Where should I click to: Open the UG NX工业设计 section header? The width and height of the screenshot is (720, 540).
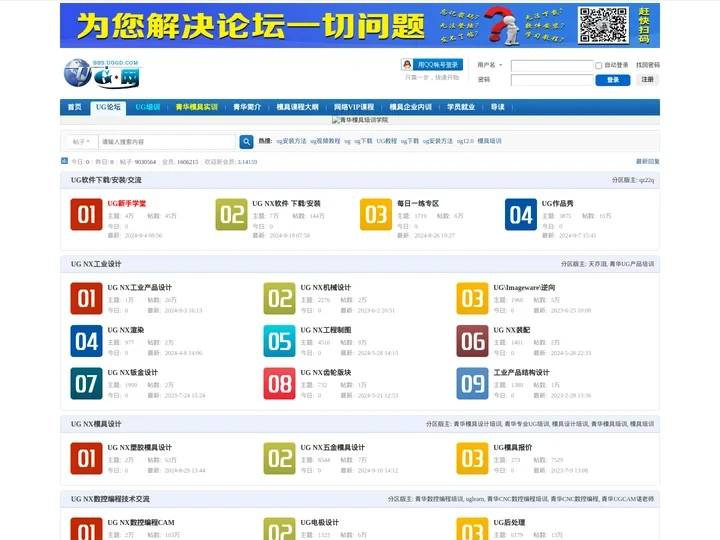pyautogui.click(x=96, y=264)
